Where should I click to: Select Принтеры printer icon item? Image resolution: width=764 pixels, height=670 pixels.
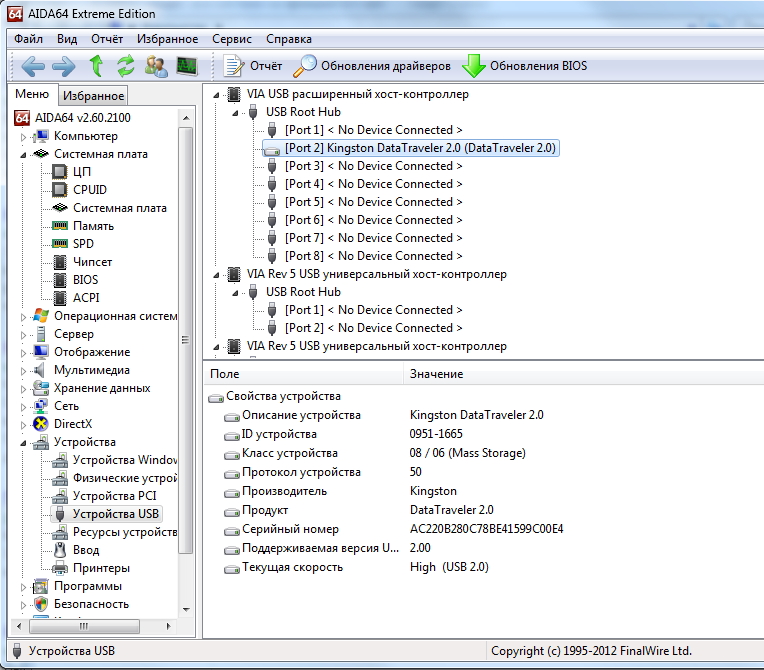point(60,568)
